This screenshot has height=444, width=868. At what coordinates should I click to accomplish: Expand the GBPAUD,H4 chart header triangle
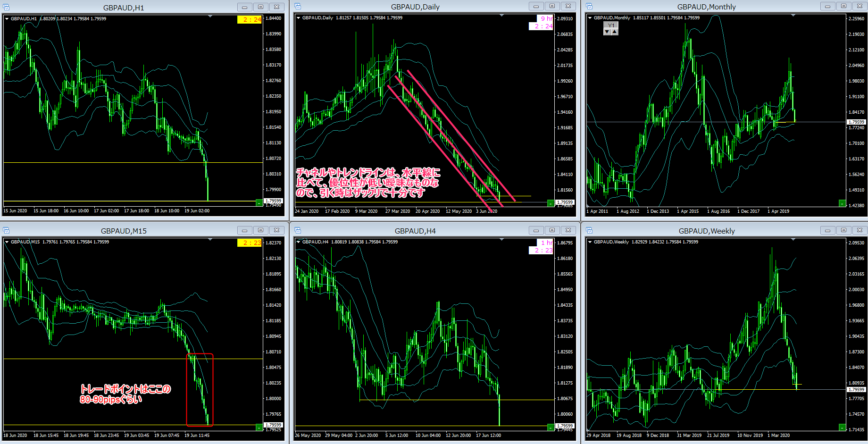(298, 242)
